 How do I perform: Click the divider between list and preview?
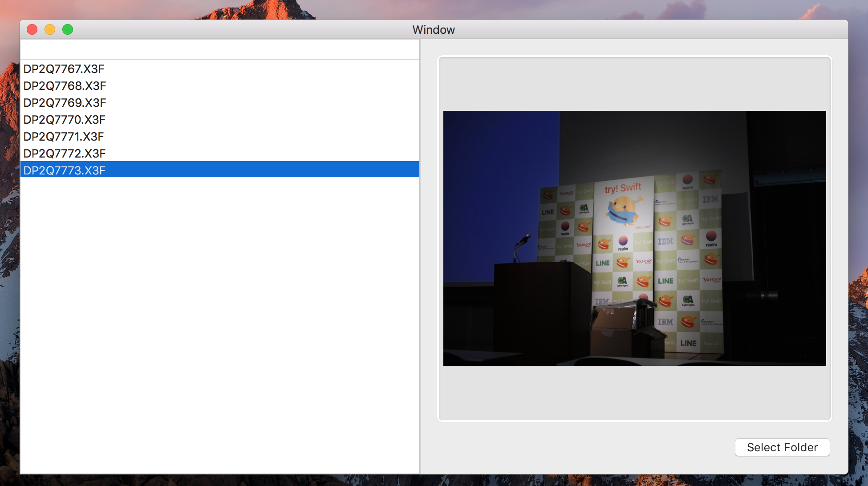[x=420, y=256]
